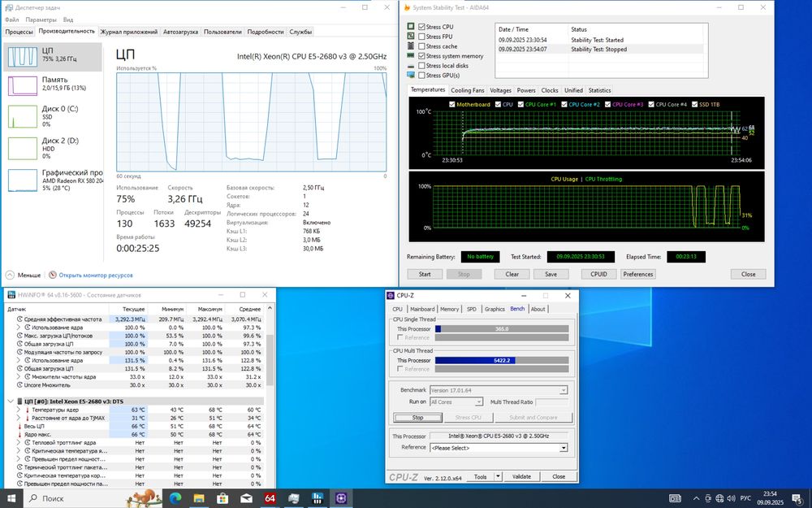Click the RAM icon beside Stress system memory
The height and width of the screenshot is (508, 812).
pyautogui.click(x=411, y=55)
